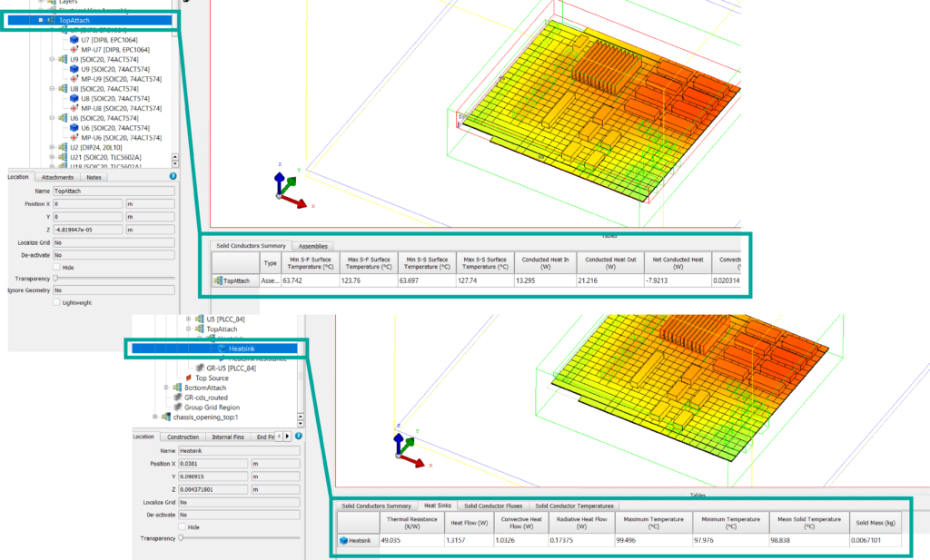Click the De-activate field showing No
Viewport: 930px width, 560px height.
[114, 255]
